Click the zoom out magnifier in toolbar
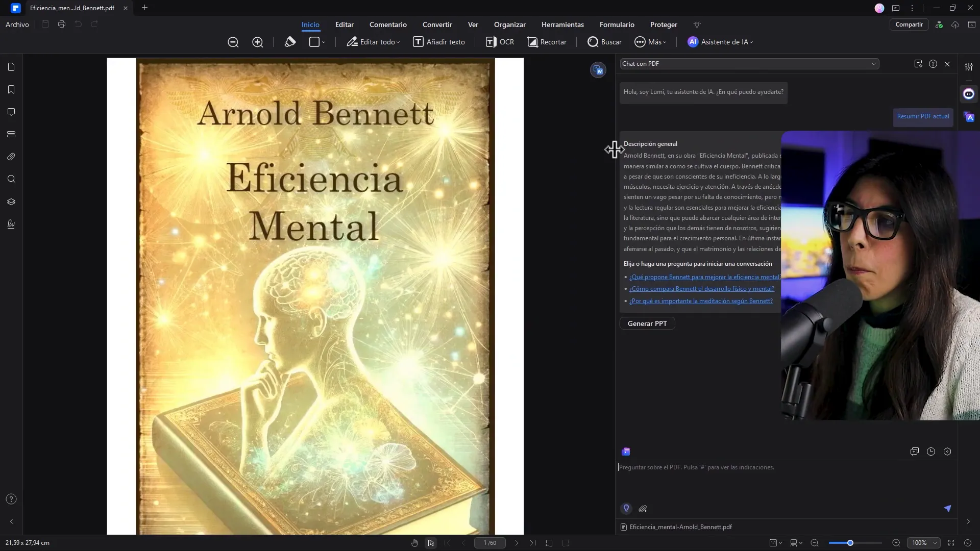The width and height of the screenshot is (980, 551). click(233, 42)
